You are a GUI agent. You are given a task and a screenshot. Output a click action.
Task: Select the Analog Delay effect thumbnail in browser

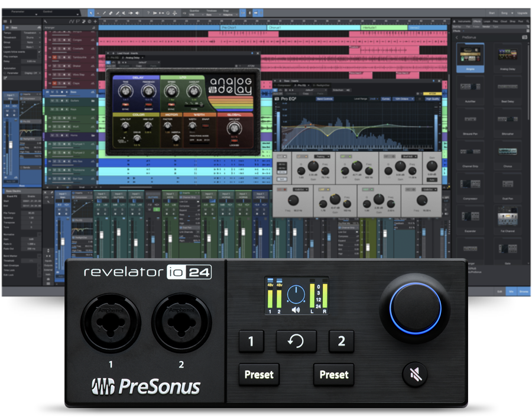coord(508,58)
